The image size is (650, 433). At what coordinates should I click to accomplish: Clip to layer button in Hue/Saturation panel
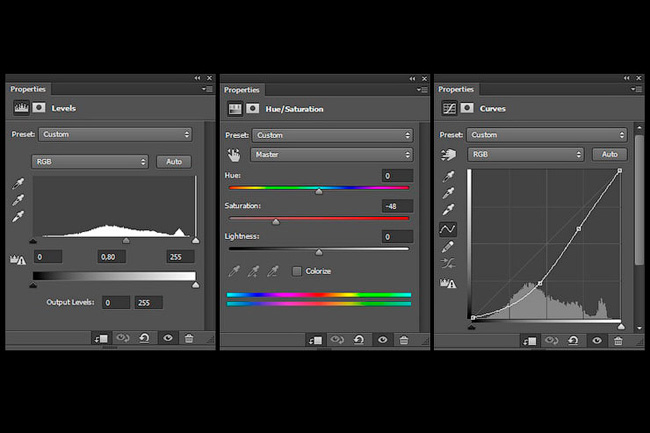coord(315,340)
